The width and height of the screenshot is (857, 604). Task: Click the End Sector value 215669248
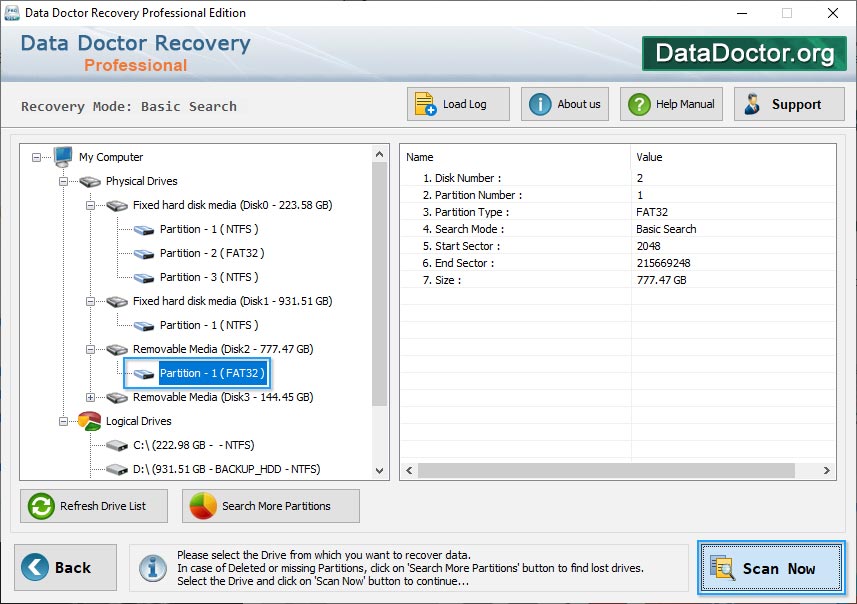[x=664, y=263]
